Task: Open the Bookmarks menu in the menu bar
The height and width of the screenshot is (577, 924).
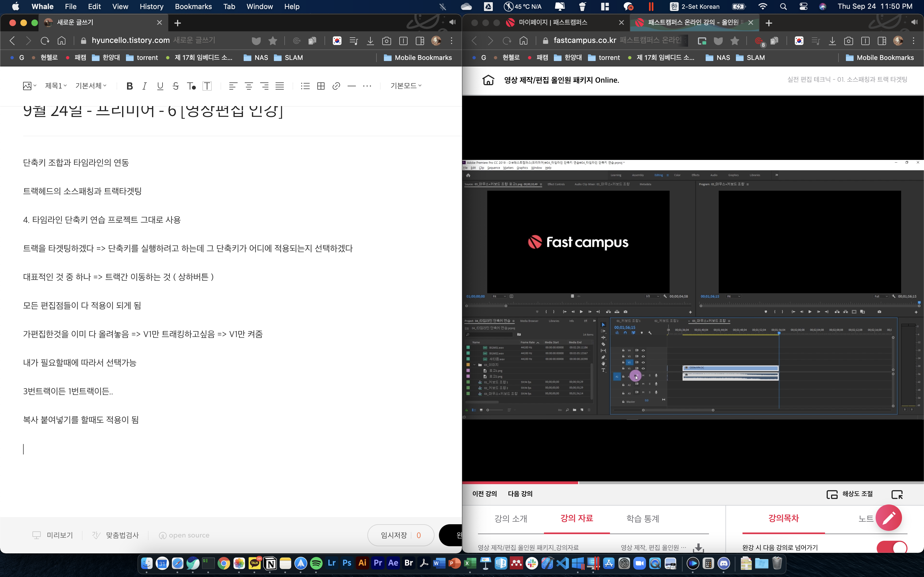Action: click(193, 7)
